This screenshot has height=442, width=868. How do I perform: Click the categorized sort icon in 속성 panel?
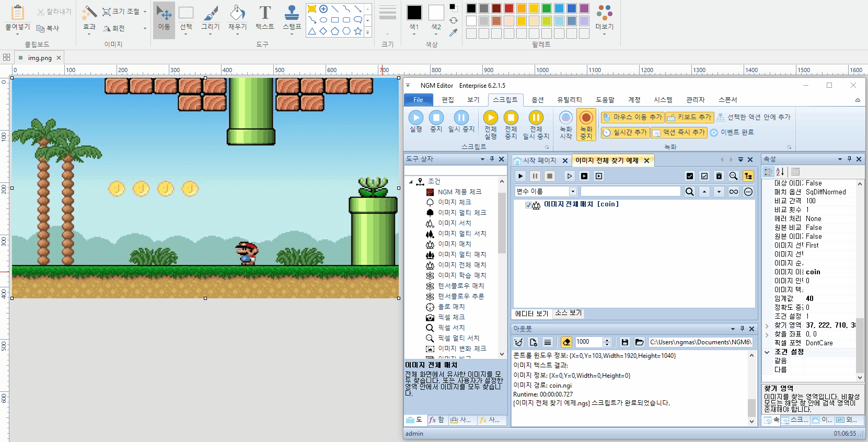click(768, 172)
